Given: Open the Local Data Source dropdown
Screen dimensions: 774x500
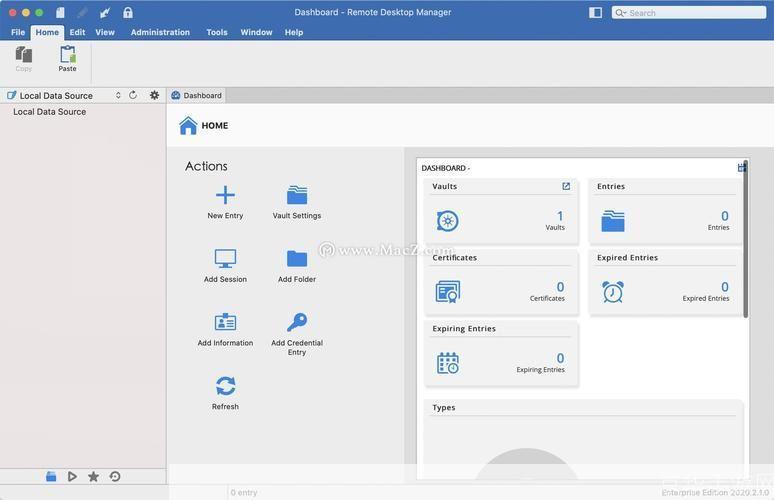Looking at the screenshot, I should click(x=64, y=95).
